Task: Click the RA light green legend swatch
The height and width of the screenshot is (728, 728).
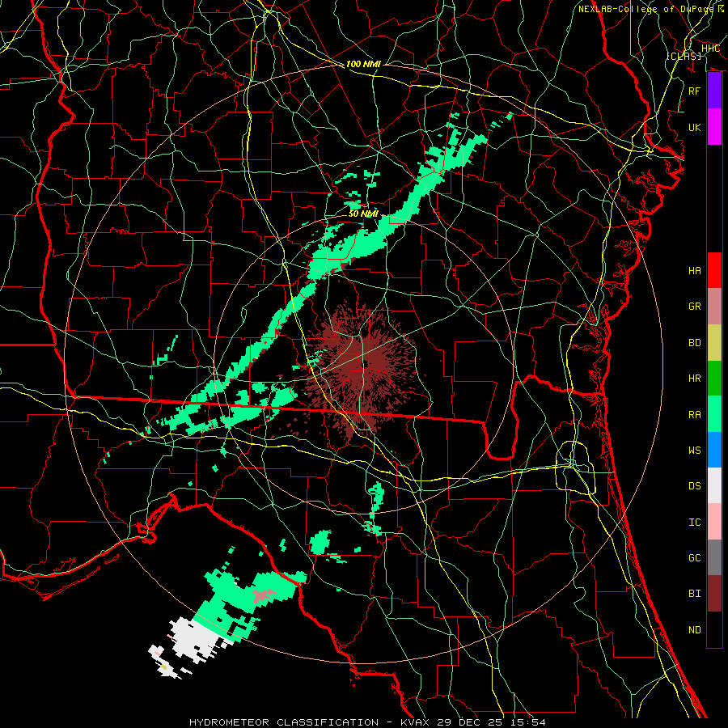Action: point(714,414)
